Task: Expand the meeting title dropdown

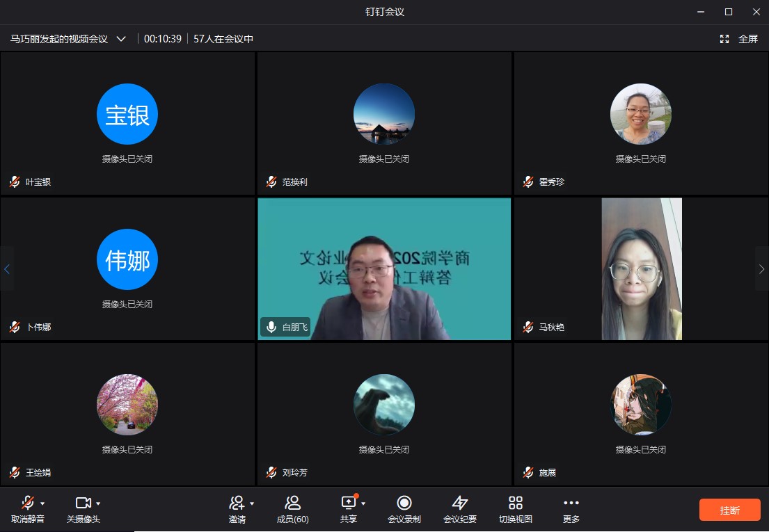Action: click(121, 39)
